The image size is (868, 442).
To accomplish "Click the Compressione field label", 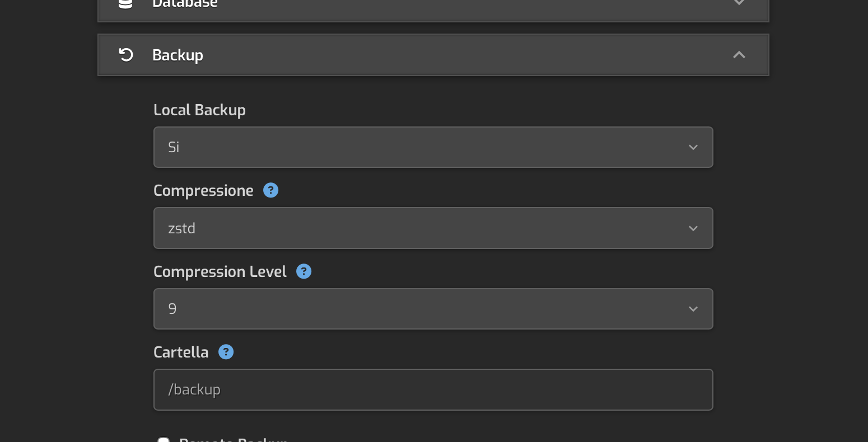I will tap(203, 191).
